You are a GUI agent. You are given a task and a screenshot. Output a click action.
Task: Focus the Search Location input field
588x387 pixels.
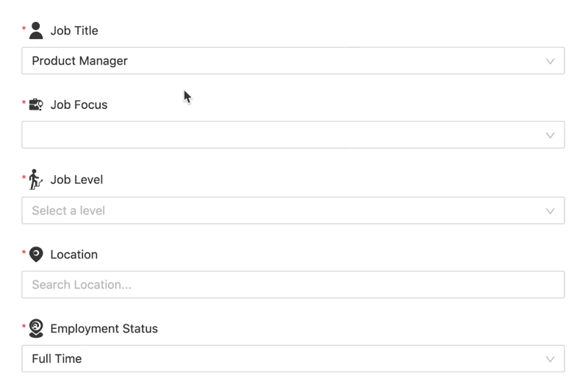click(x=293, y=285)
